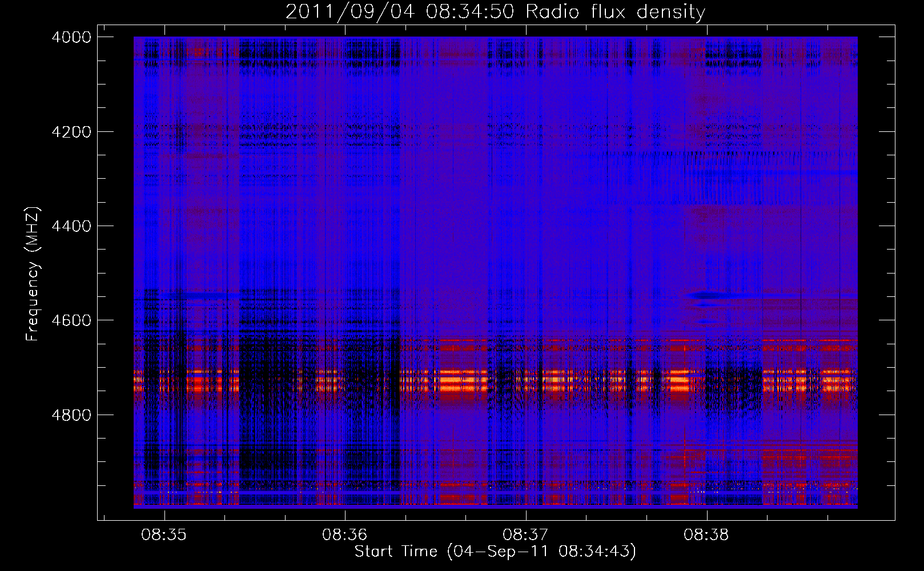Image resolution: width=924 pixels, height=571 pixels.
Task: Click the 08:37 time tick label
Action: [525, 535]
